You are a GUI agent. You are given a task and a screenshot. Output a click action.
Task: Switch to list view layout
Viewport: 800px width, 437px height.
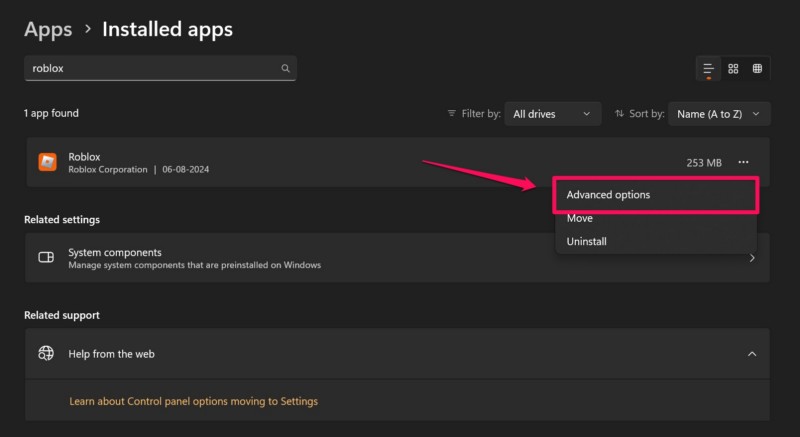tap(709, 69)
